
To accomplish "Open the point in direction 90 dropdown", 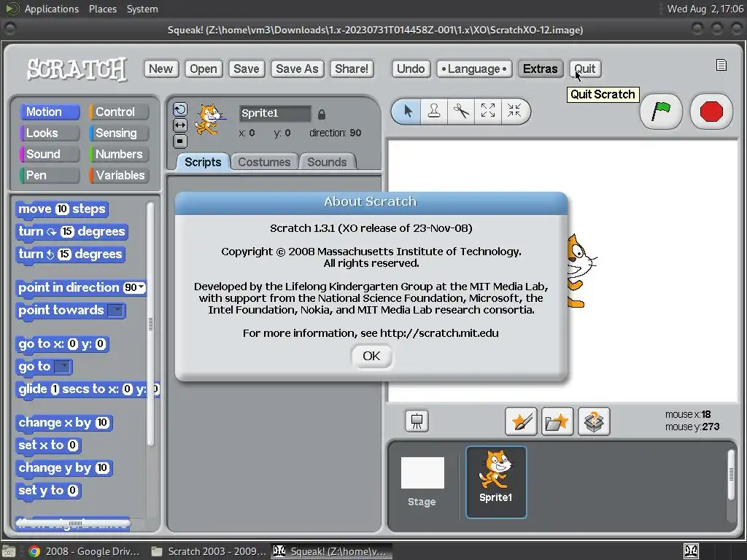I will coord(142,287).
